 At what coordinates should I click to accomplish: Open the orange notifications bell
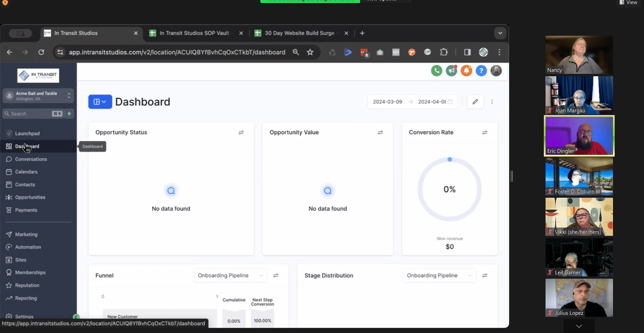click(466, 71)
